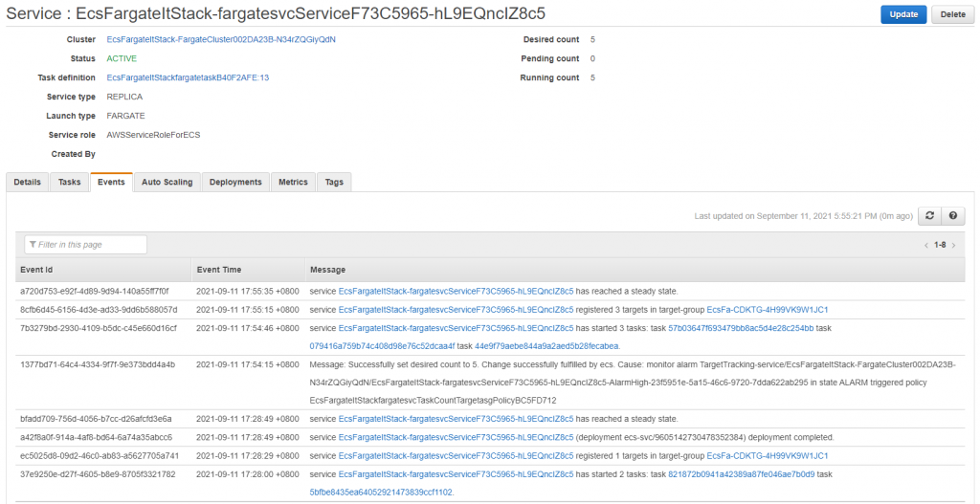Screen dimensions: 980x504
Task: Open service link in 17:28:00 event
Action: pyautogui.click(x=456, y=474)
